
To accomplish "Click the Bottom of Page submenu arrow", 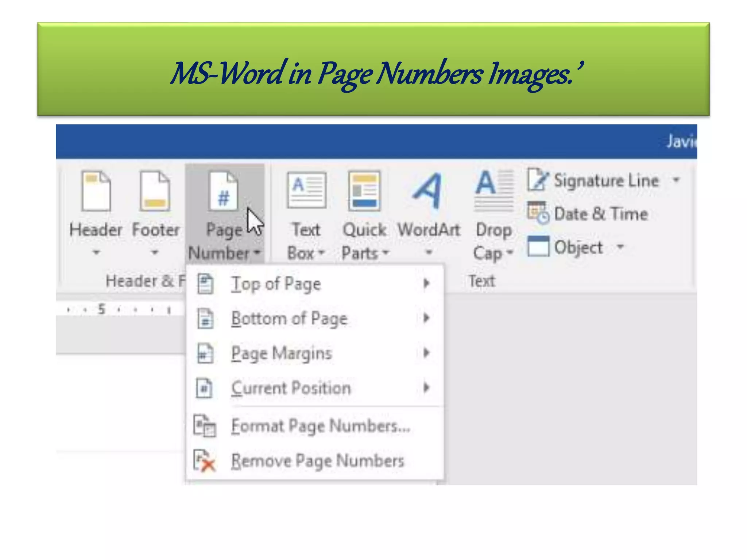I will coord(426,318).
